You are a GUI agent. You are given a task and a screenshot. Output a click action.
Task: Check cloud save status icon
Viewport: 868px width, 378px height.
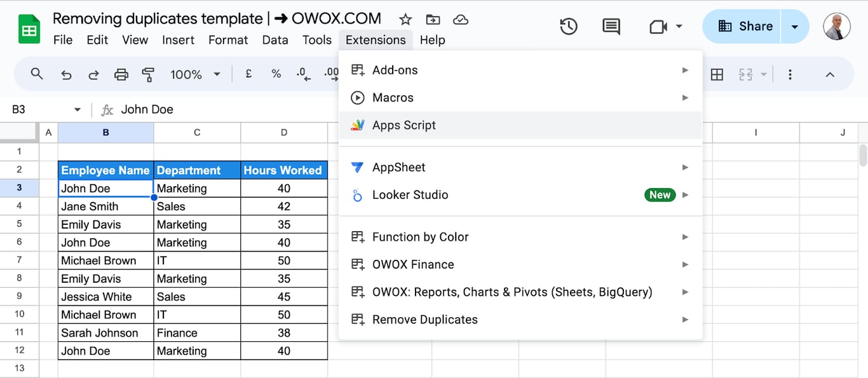pyautogui.click(x=461, y=20)
